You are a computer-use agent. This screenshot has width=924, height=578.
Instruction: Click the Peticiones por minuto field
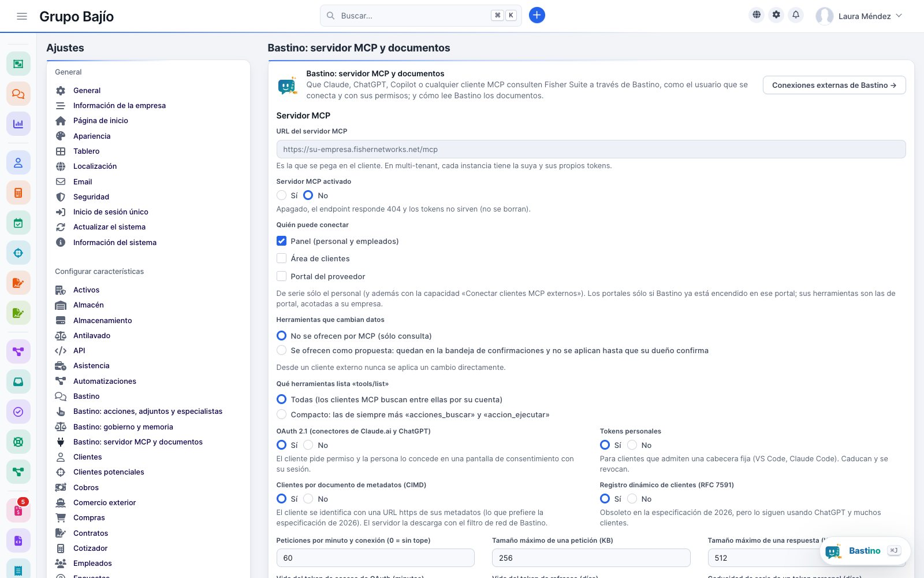(375, 558)
